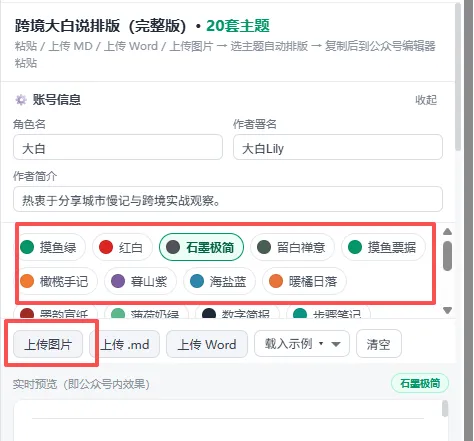The height and width of the screenshot is (441, 474).
Task: Click the theme list scroll-down arrow
Action: tap(447, 310)
